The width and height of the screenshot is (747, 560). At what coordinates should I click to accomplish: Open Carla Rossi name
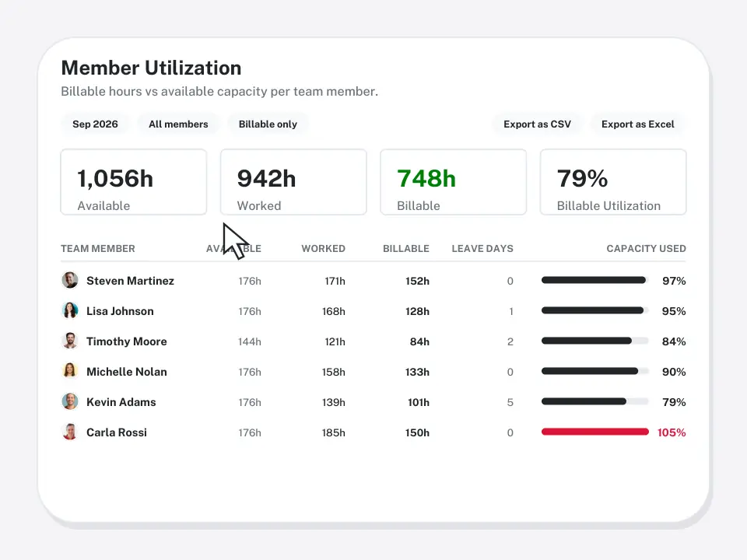pos(117,432)
